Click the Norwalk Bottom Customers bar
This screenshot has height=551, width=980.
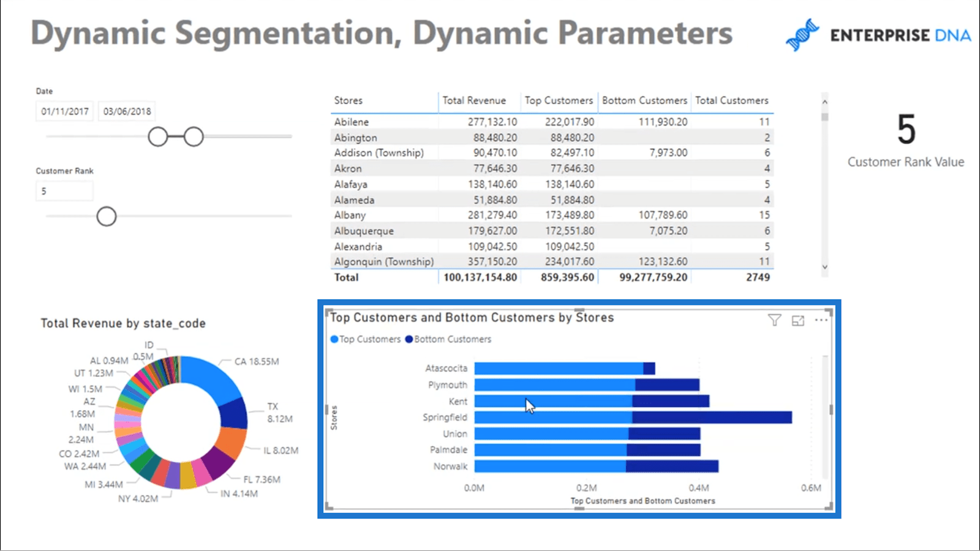672,467
